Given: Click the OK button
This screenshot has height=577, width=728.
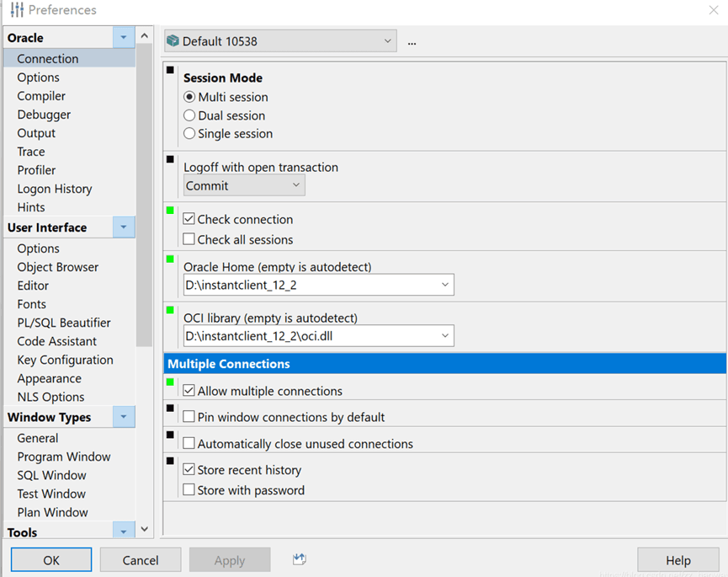Looking at the screenshot, I should [51, 560].
